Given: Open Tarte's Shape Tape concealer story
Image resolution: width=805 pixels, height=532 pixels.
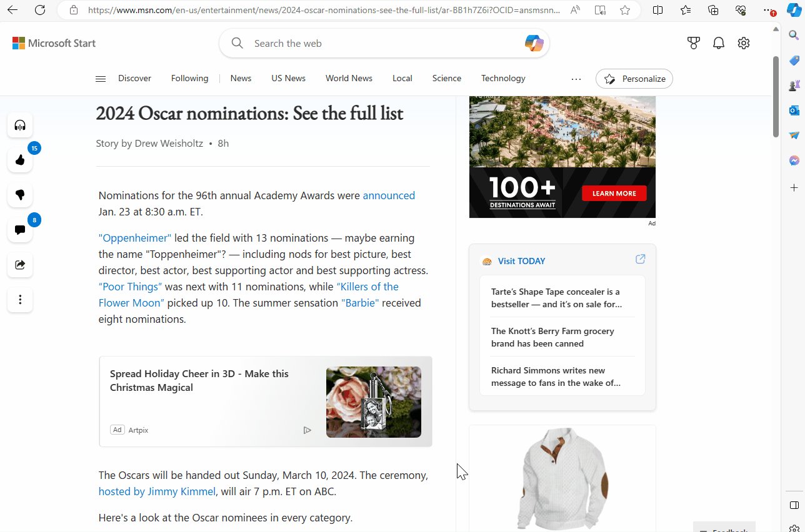Looking at the screenshot, I should tap(556, 298).
